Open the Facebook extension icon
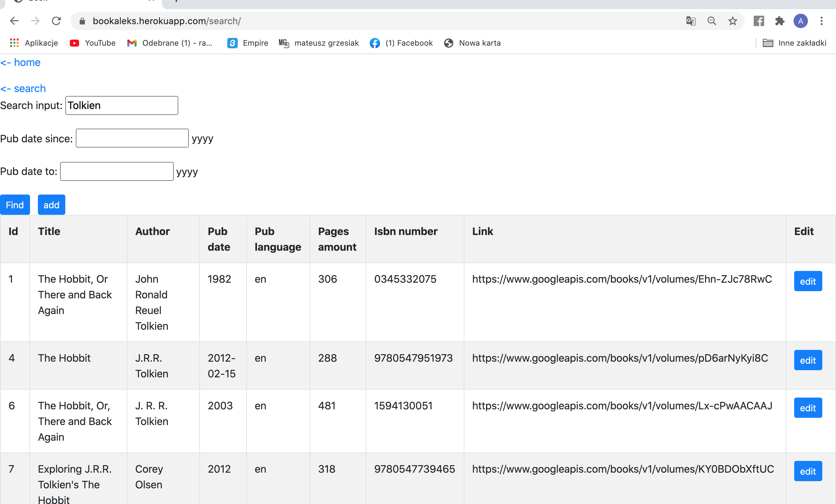The height and width of the screenshot is (504, 836). pyautogui.click(x=759, y=21)
